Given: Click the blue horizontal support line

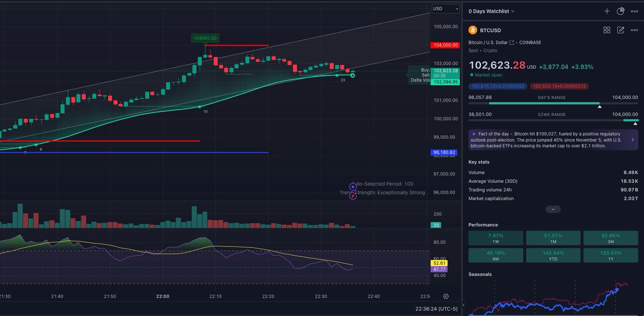Looking at the screenshot, I should coord(134,153).
